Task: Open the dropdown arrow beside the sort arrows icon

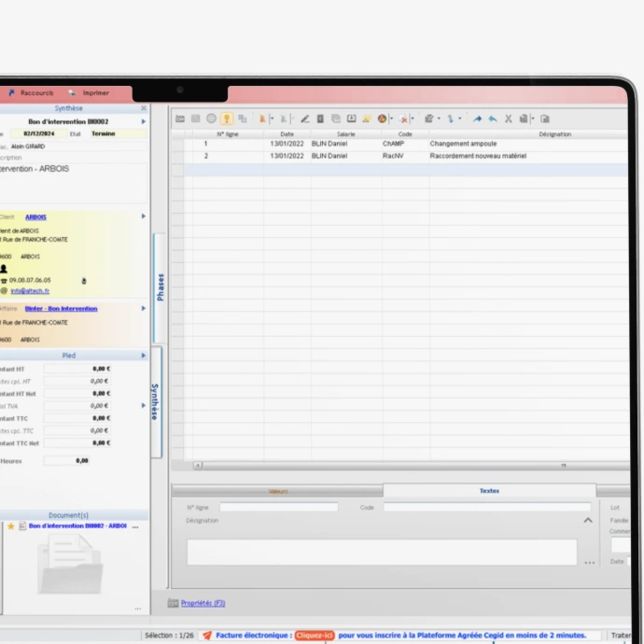Action: pos(460,119)
